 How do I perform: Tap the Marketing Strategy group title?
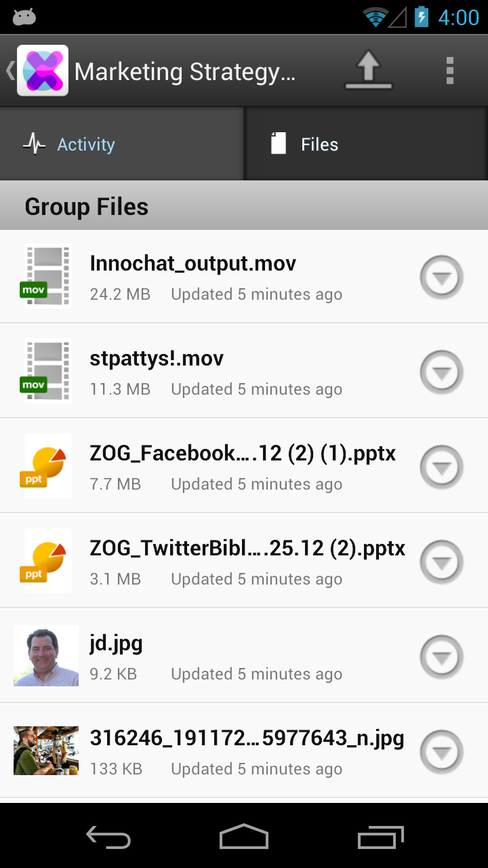(x=184, y=71)
